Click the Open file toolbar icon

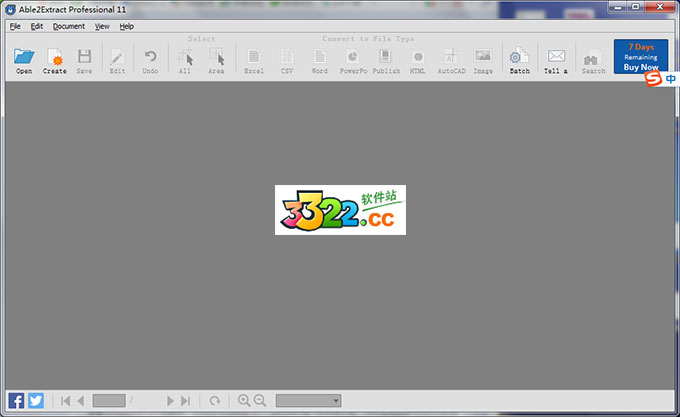[x=24, y=58]
